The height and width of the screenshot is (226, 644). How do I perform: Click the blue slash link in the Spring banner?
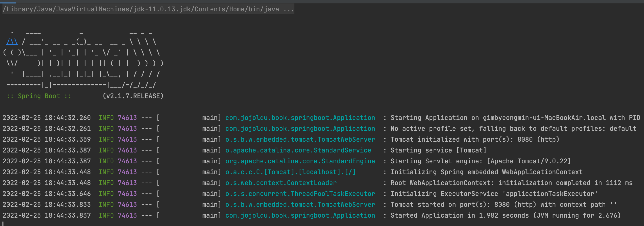click(x=12, y=42)
